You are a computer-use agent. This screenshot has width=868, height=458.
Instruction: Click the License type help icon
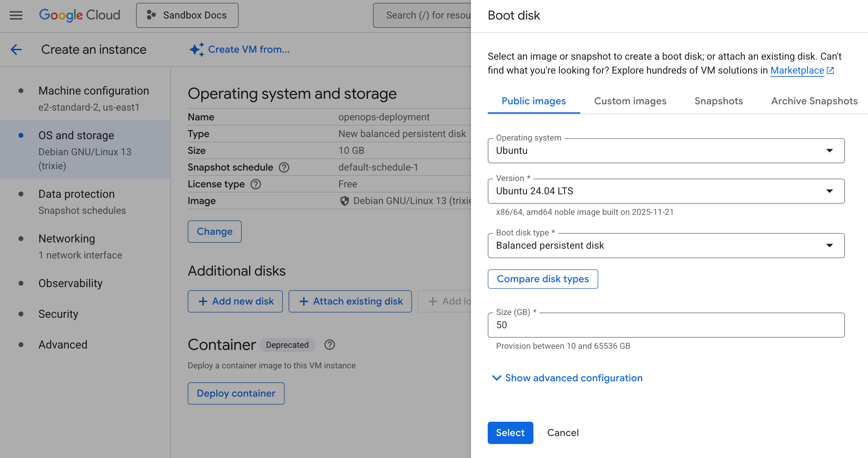click(x=256, y=184)
